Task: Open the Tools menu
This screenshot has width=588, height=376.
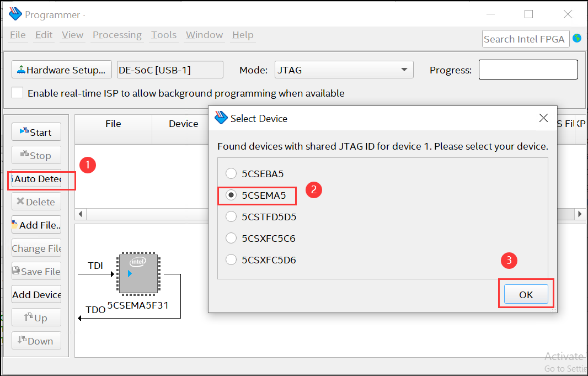Action: point(164,35)
